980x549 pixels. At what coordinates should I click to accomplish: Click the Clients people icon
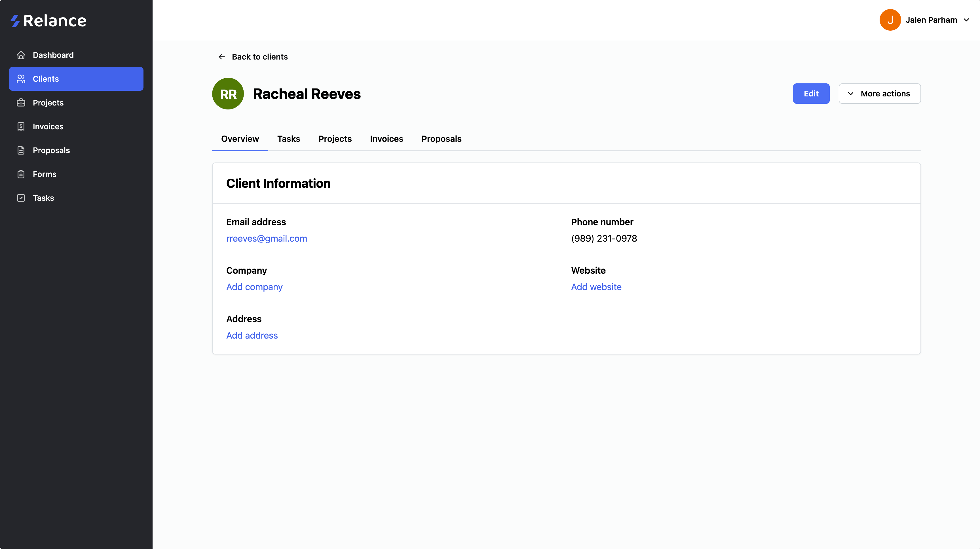pyautogui.click(x=21, y=79)
